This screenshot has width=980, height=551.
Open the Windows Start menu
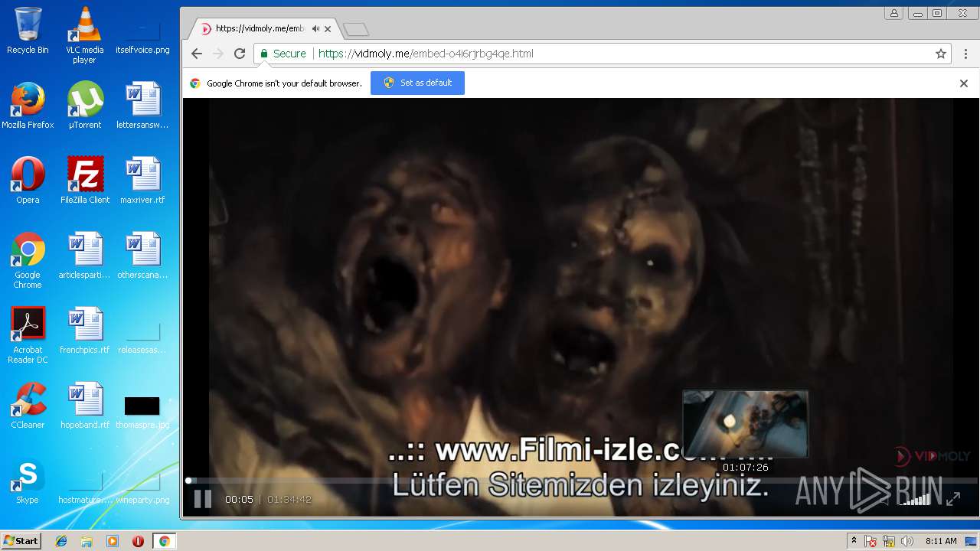(x=21, y=541)
